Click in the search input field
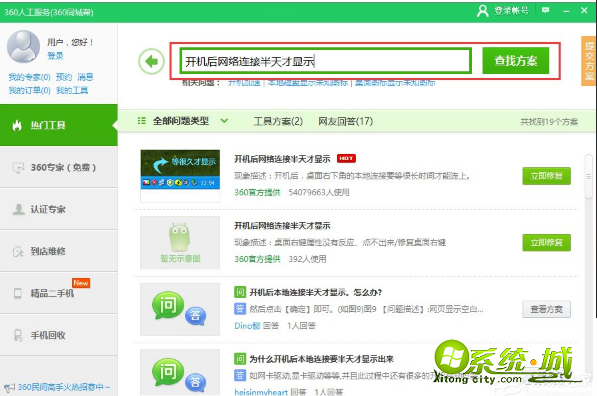The width and height of the screenshot is (597, 396). coord(326,61)
